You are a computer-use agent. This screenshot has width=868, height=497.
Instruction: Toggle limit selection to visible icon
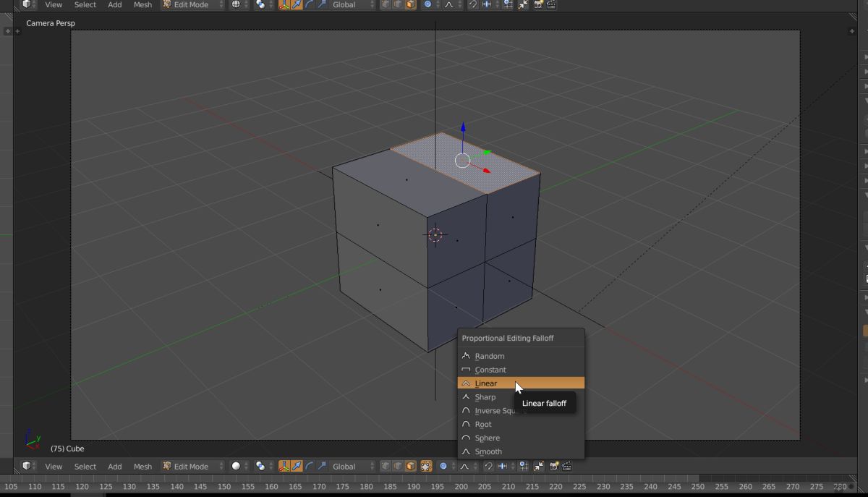426,467
